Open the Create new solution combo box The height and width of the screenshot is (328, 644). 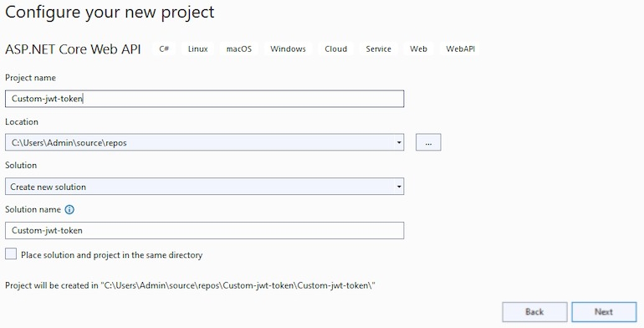click(205, 187)
